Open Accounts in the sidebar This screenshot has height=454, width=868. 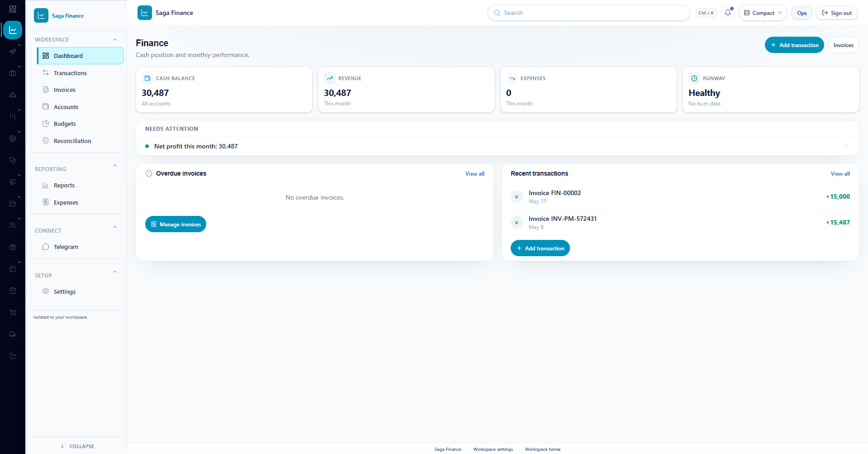(x=80, y=107)
